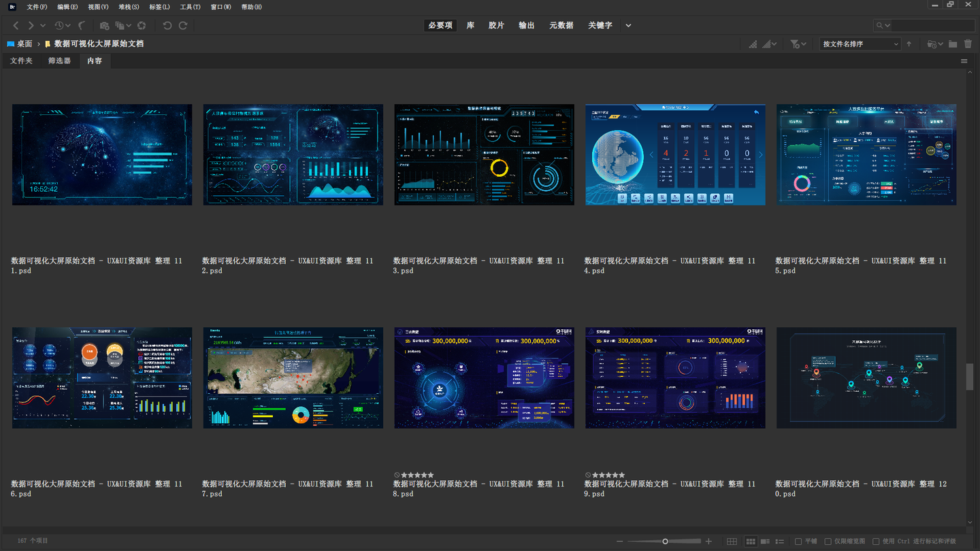This screenshot has width=980, height=551.
Task: Select the 内容 panel tab
Action: pyautogui.click(x=95, y=61)
